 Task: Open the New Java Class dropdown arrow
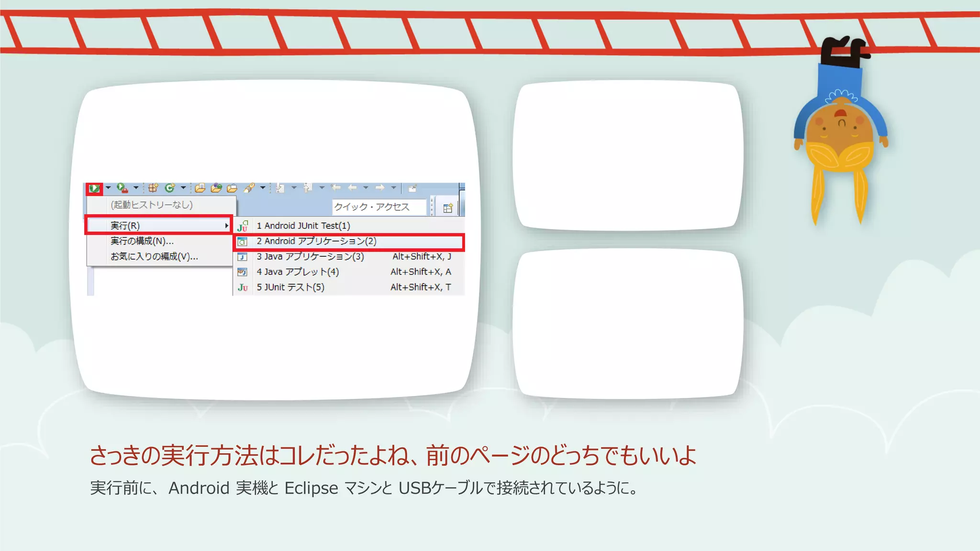pyautogui.click(x=183, y=187)
